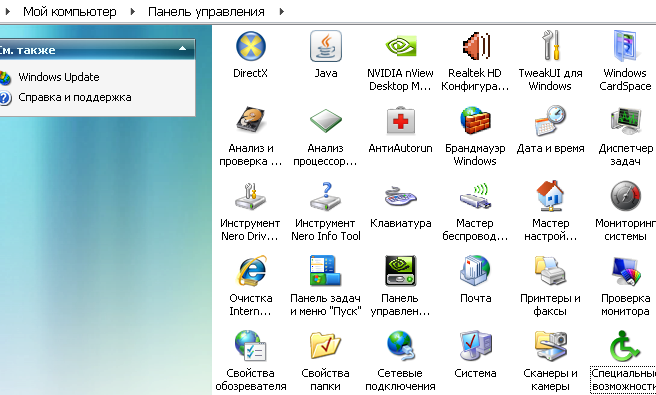Image resolution: width=656 pixels, height=395 pixels.
Task: Open the АнтиAutorun first-aid icon
Action: tap(400, 121)
